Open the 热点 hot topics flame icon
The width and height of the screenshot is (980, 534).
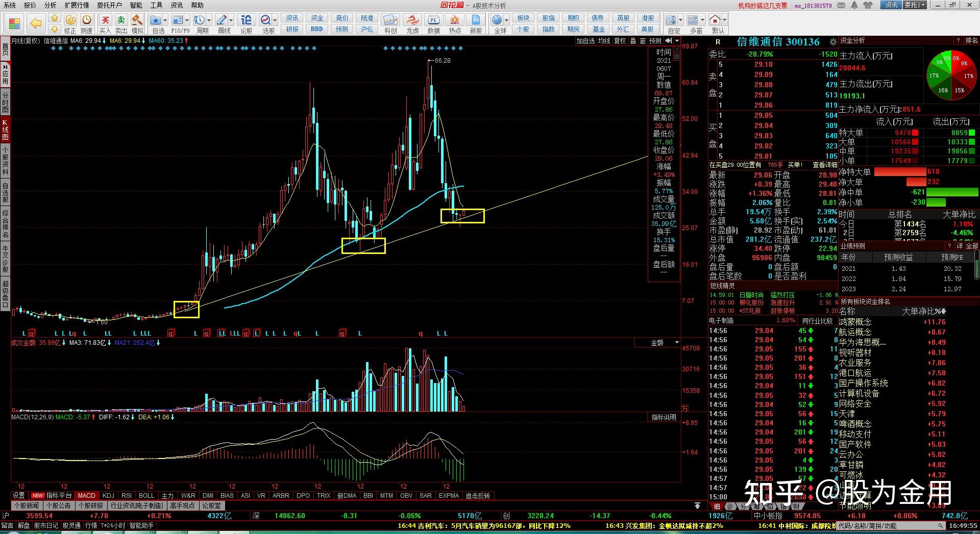click(x=454, y=20)
